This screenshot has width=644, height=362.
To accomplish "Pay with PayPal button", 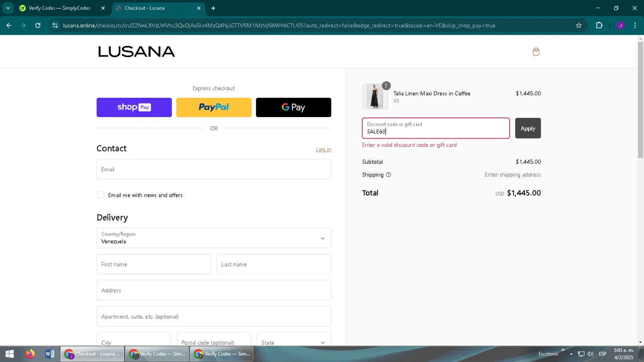I will tap(214, 107).
